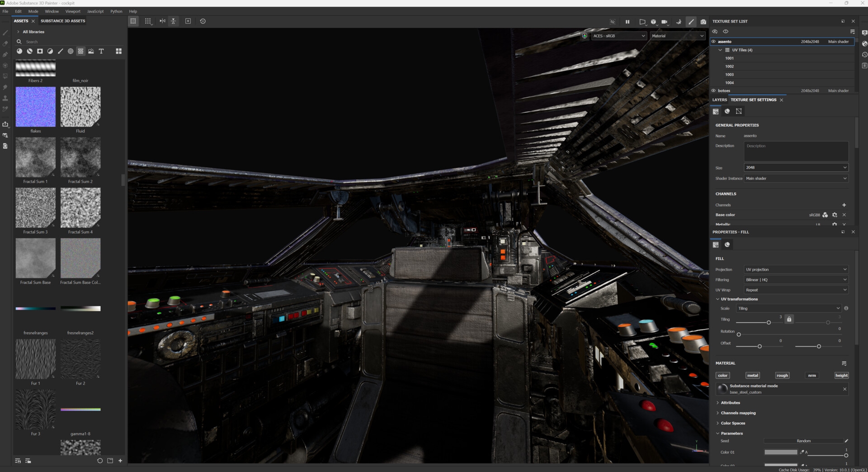Open the Filtering Bilinear HQ dropdown
The width and height of the screenshot is (868, 472).
click(796, 280)
